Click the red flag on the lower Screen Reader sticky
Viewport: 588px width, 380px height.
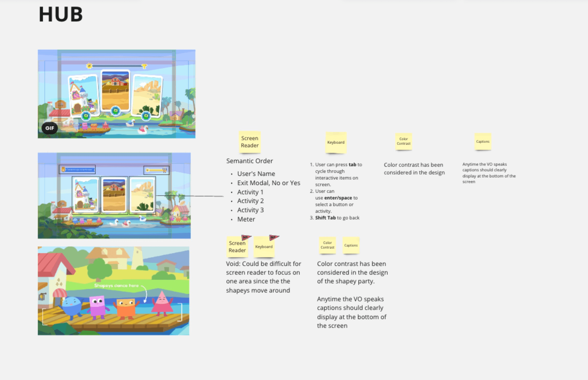coord(246,237)
